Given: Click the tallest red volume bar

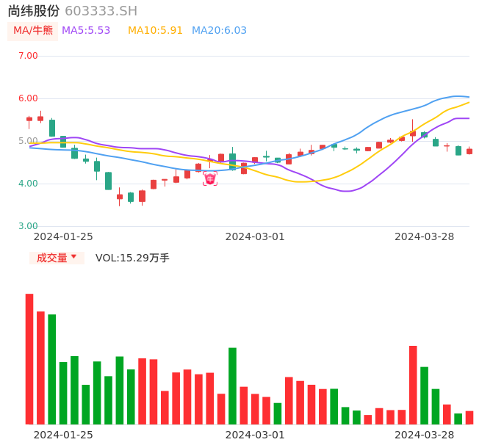Looking at the screenshot, I should point(29,359).
